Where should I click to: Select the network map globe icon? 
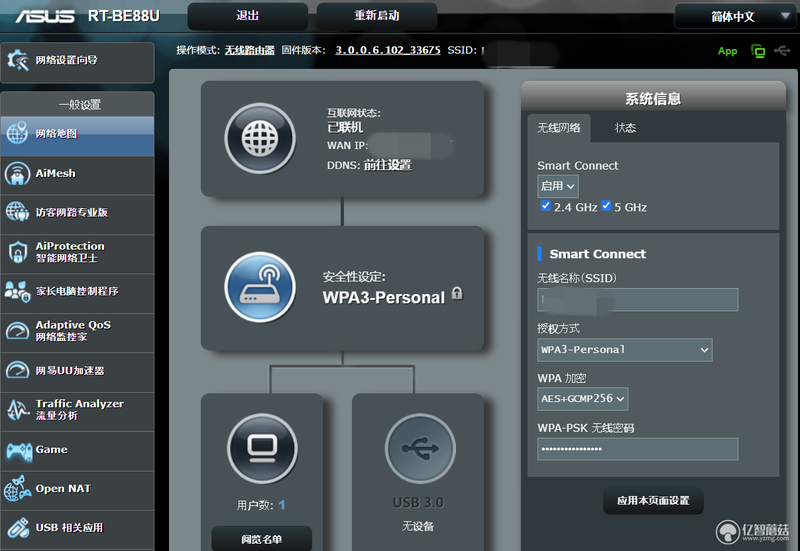[x=17, y=134]
